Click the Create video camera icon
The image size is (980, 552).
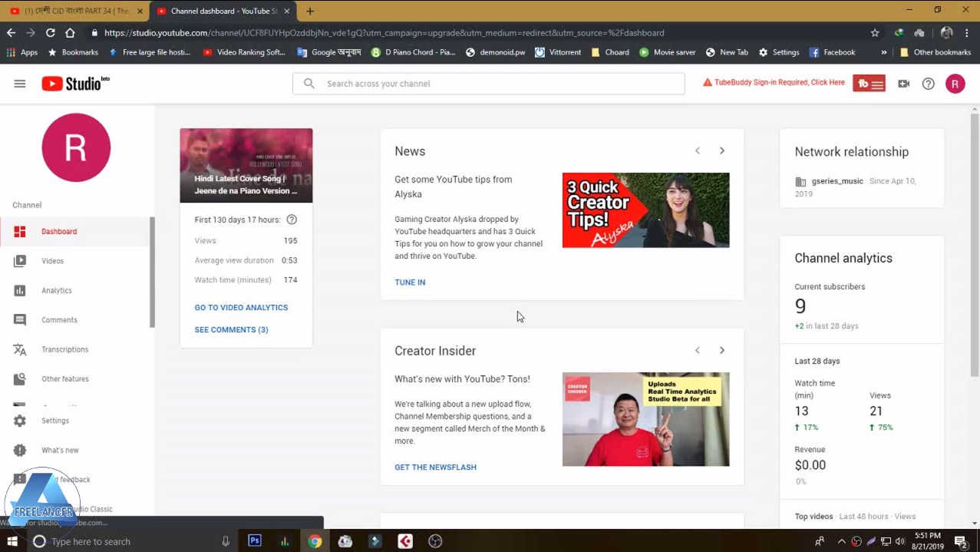tap(903, 84)
